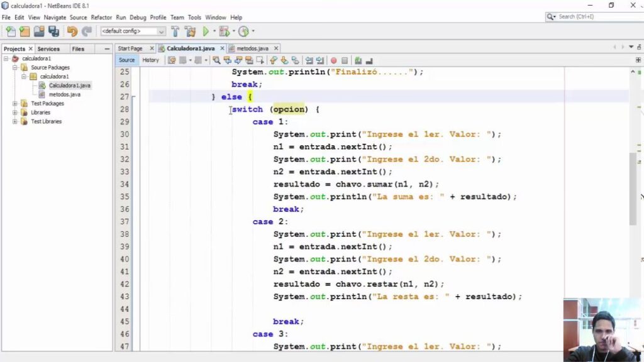Run the project with green play icon

coord(206,31)
